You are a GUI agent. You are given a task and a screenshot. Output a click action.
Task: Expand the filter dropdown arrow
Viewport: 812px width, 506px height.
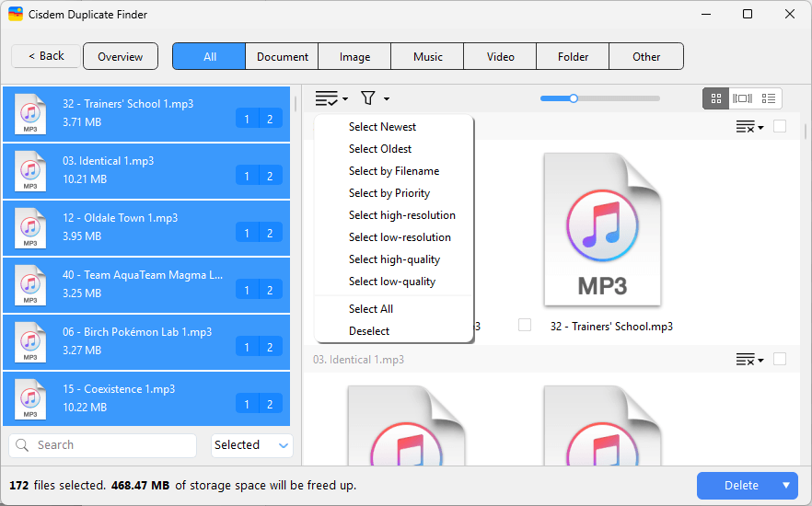(x=387, y=98)
